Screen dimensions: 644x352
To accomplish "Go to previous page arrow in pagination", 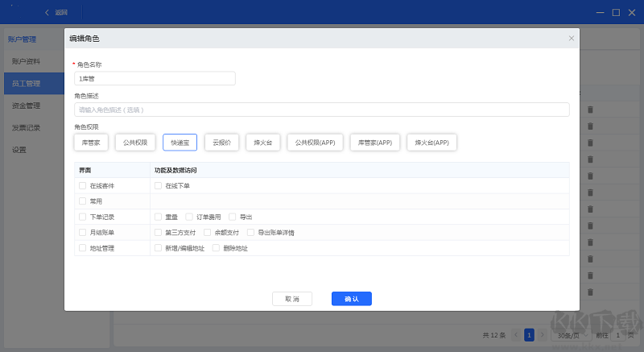I will pyautogui.click(x=516, y=335).
